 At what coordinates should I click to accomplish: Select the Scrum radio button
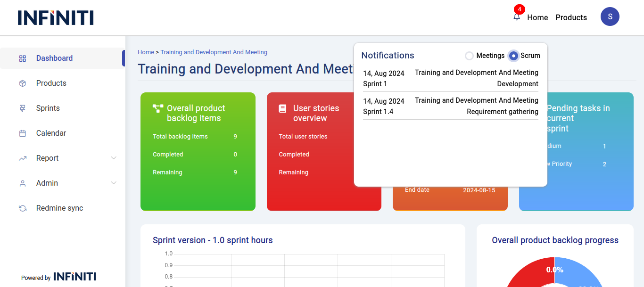[x=513, y=56]
